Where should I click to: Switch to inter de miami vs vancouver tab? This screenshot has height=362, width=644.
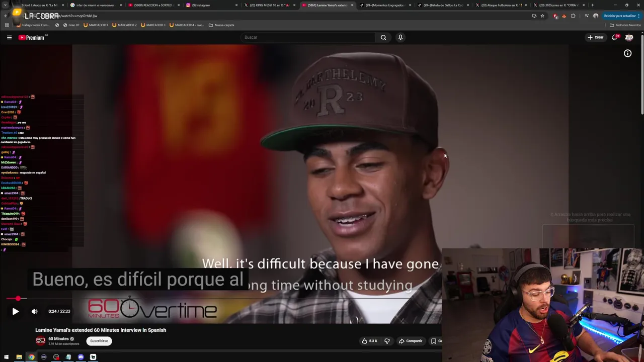point(95,5)
